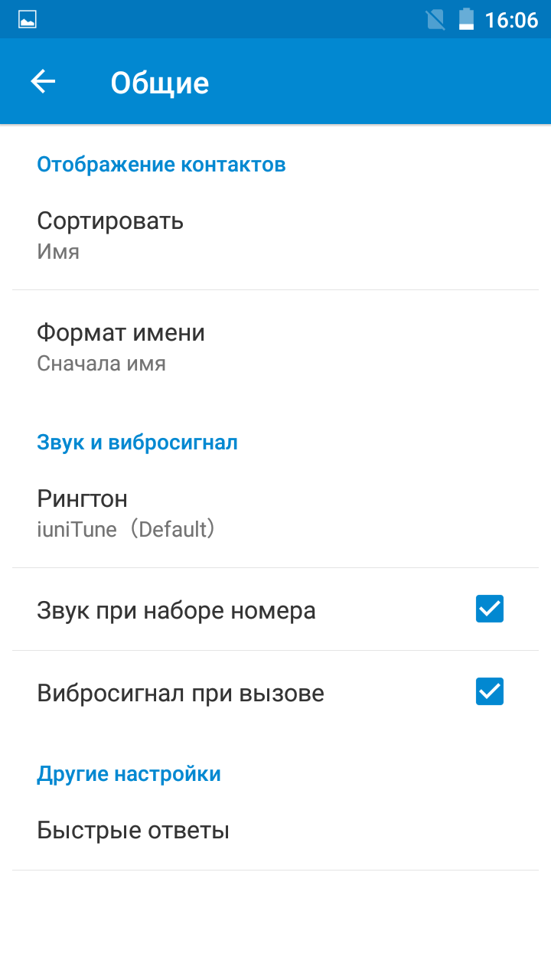Tap the Отображение контактов section header

161,164
